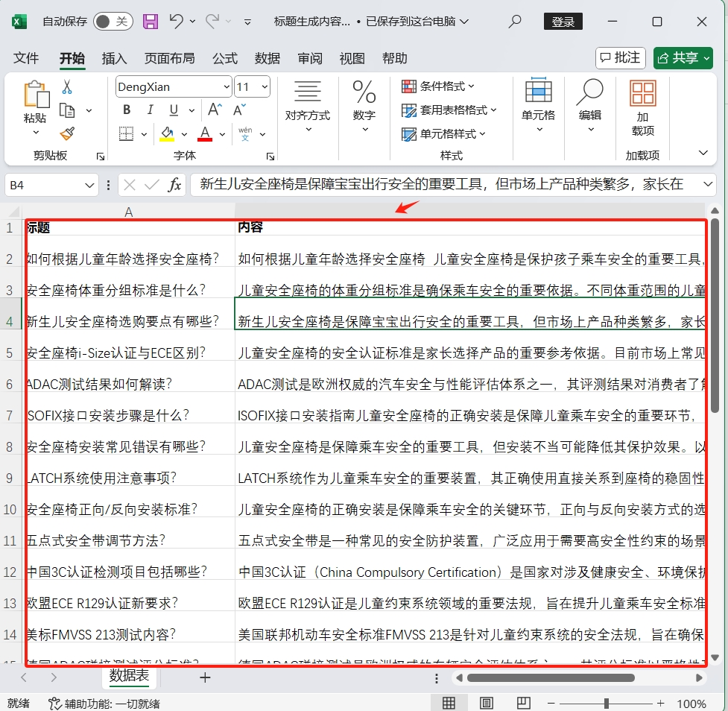
Task: Click the zoom slider handle
Action: [607, 703]
